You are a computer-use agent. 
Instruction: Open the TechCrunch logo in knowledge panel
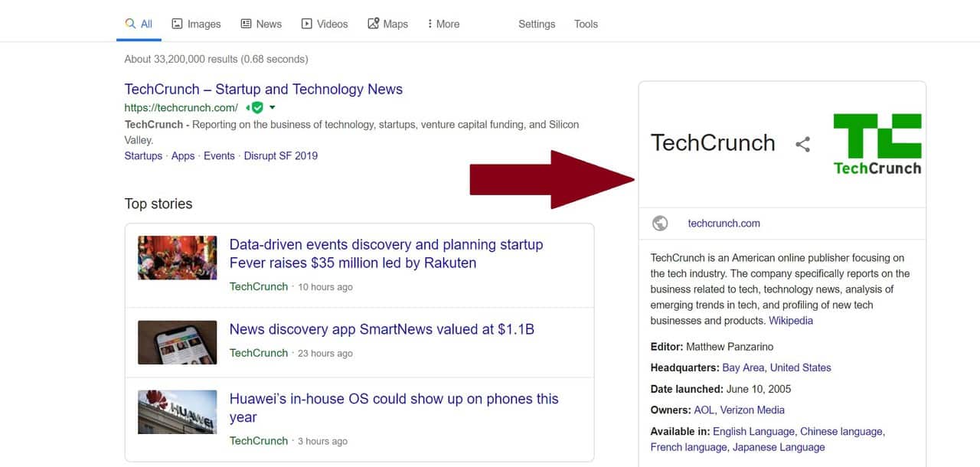pyautogui.click(x=877, y=144)
